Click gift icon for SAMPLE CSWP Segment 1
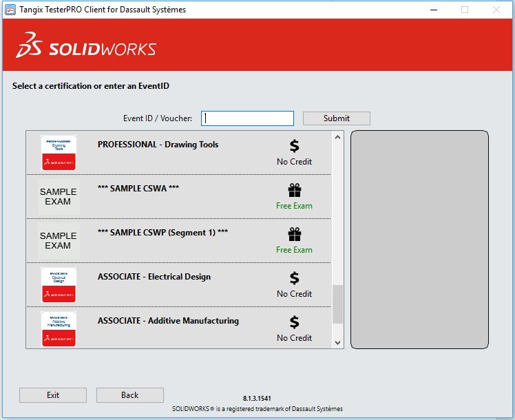 [295, 234]
